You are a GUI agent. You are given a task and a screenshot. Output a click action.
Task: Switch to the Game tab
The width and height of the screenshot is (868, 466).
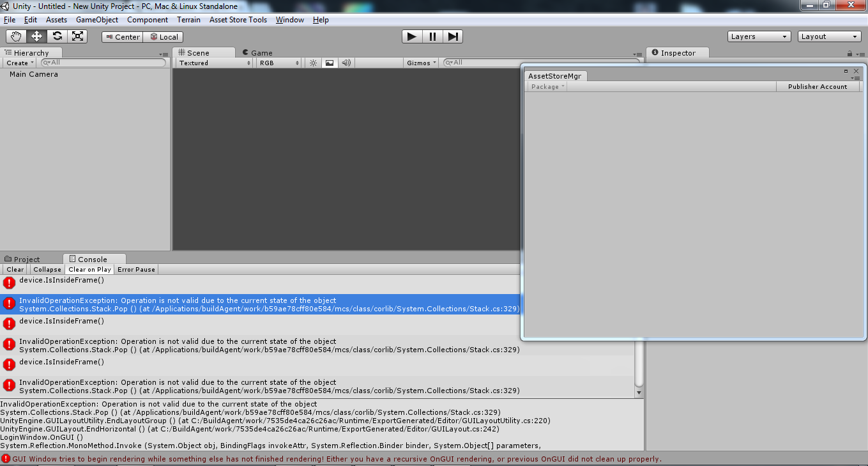tap(257, 52)
